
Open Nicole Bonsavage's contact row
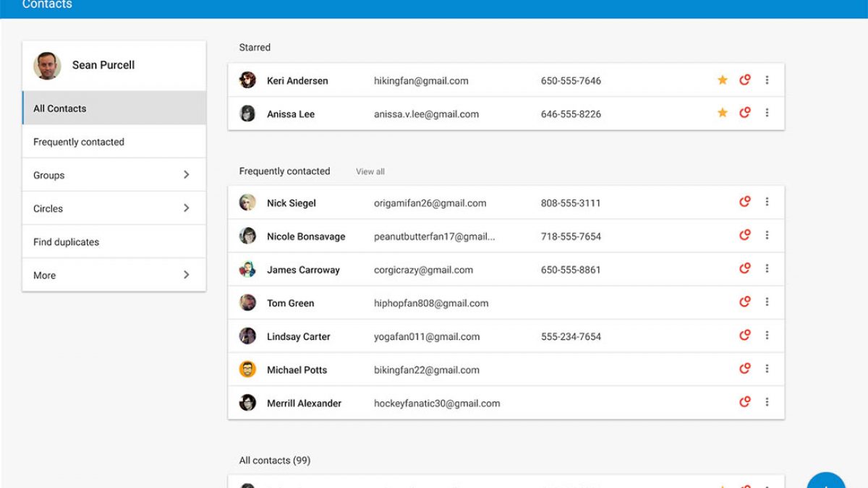coord(306,236)
